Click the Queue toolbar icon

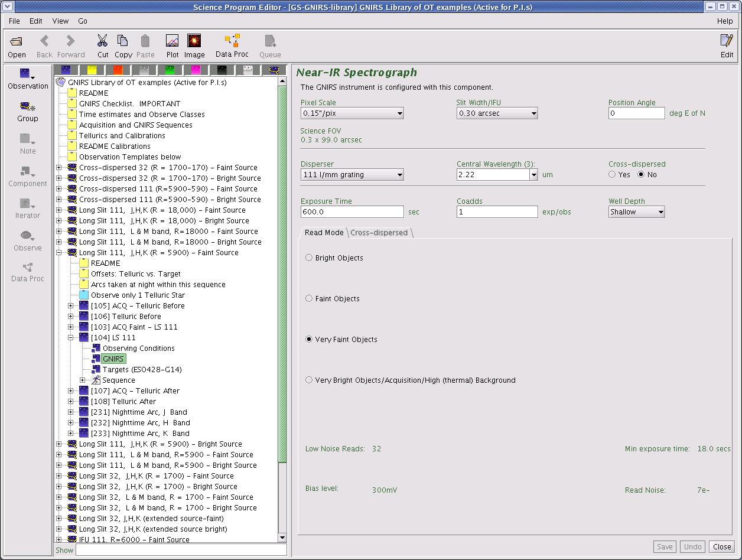[x=270, y=41]
